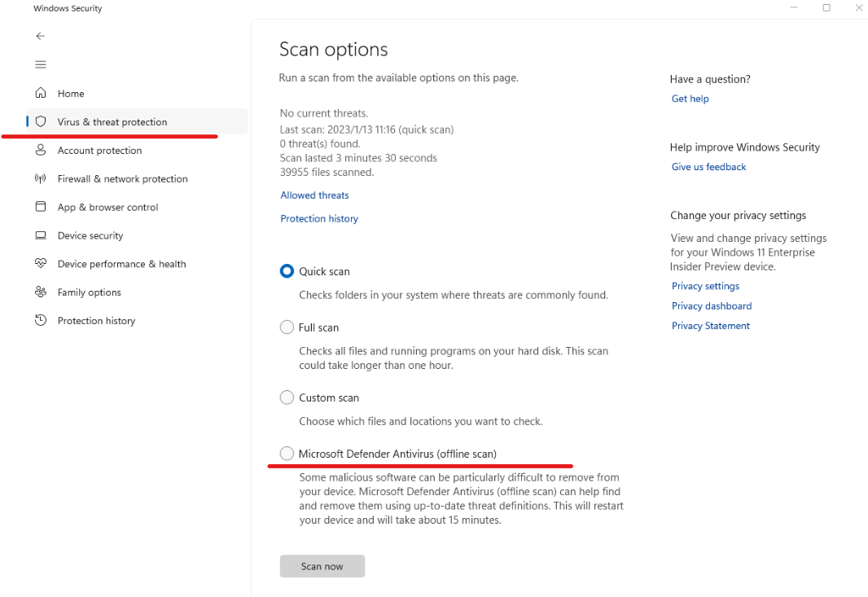The image size is (868, 597).
Task: Click the Get help link
Action: [690, 99]
